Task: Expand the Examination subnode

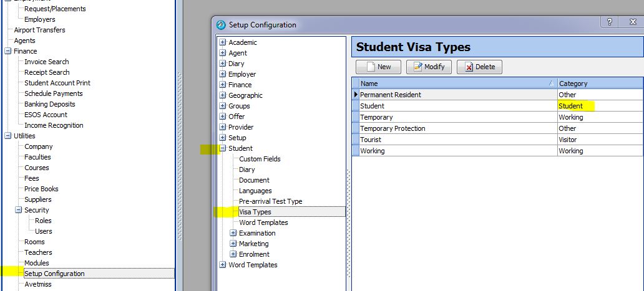Action: (233, 233)
